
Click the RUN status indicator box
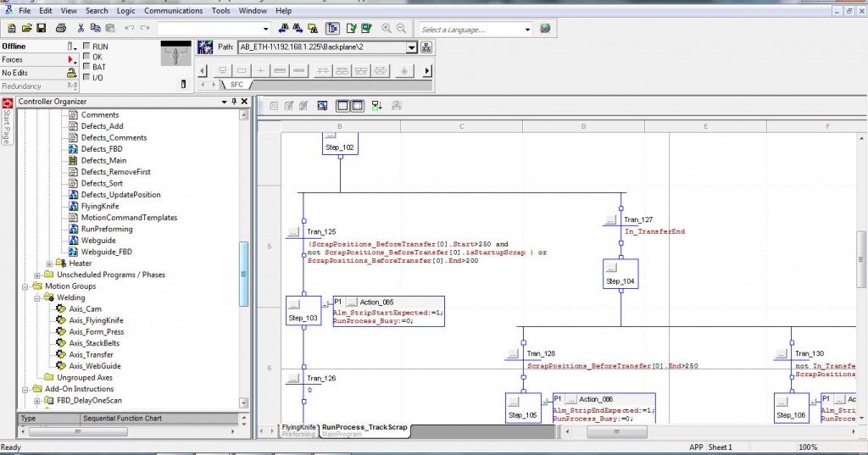[86, 47]
